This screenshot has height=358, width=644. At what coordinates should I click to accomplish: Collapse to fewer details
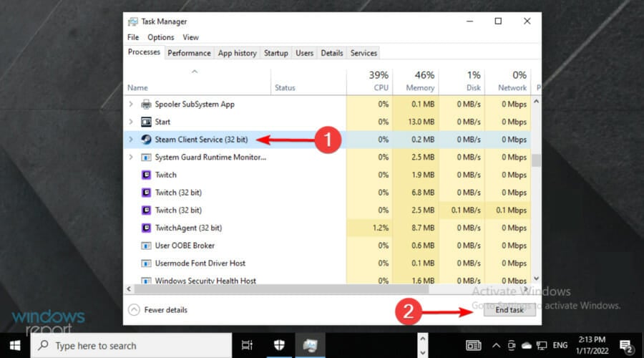tap(157, 310)
